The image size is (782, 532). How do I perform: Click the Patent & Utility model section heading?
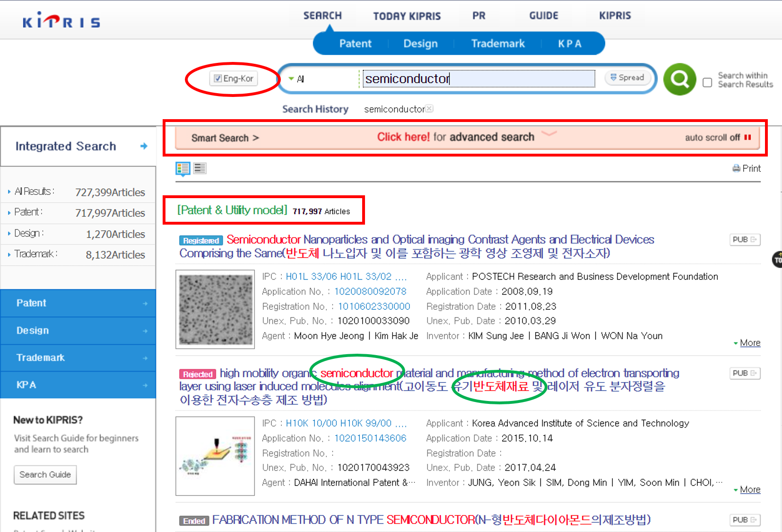(232, 210)
